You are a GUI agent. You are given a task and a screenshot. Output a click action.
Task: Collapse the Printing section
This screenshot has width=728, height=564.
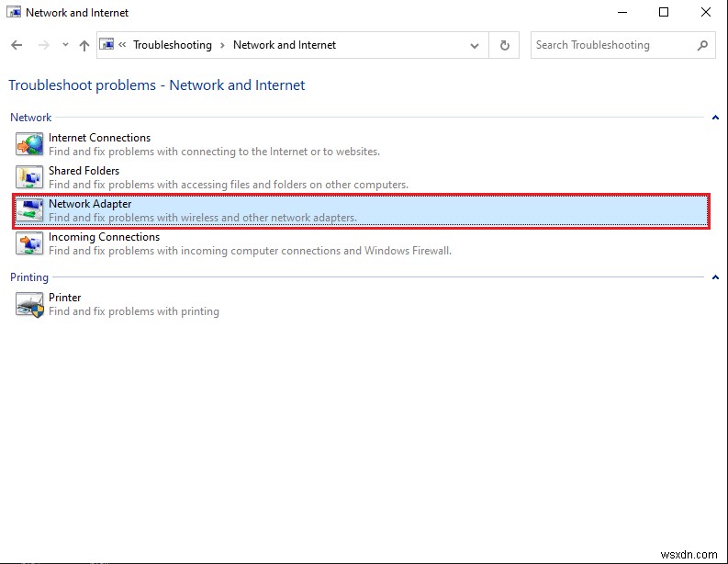(715, 277)
